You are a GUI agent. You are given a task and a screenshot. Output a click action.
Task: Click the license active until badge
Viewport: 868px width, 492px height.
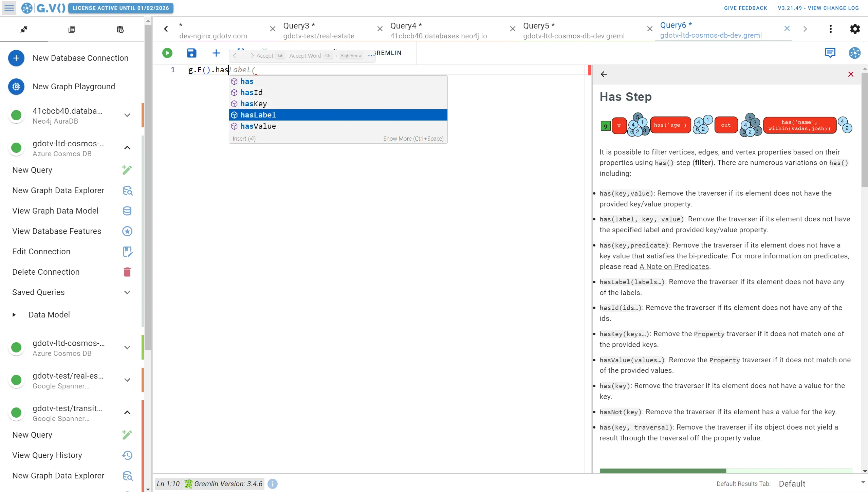[121, 8]
